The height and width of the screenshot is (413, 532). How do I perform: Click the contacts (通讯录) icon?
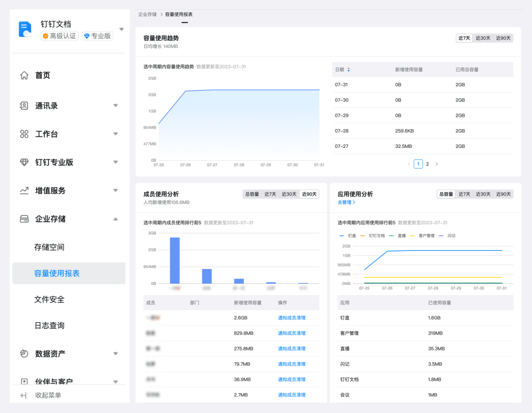[24, 105]
